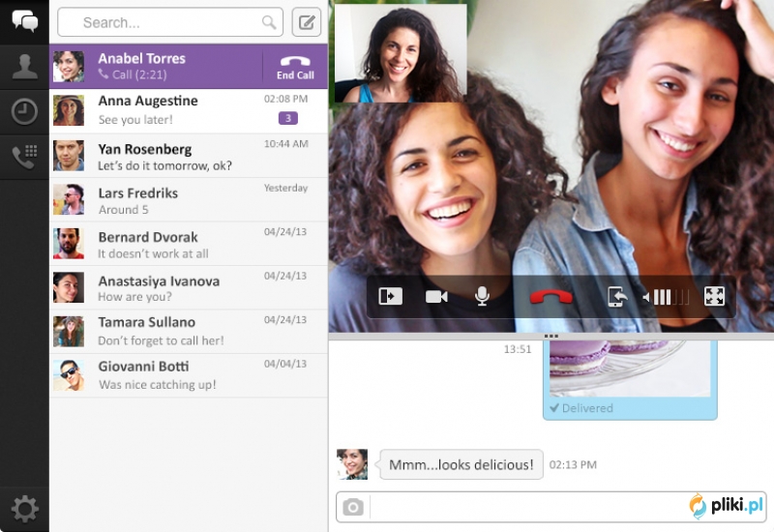This screenshot has width=774, height=532.
Task: Open settings gear in sidebar
Action: point(25,509)
